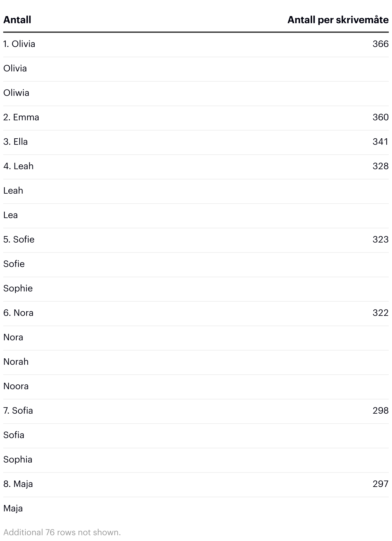This screenshot has height=541, width=392.
Task: Select the ranked row "1. Olivia"
Action: coord(19,44)
